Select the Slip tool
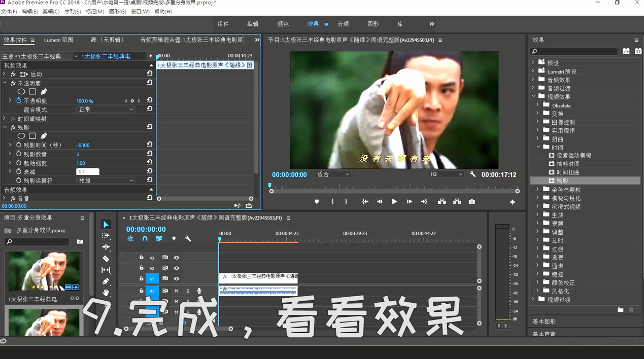 (x=106, y=270)
